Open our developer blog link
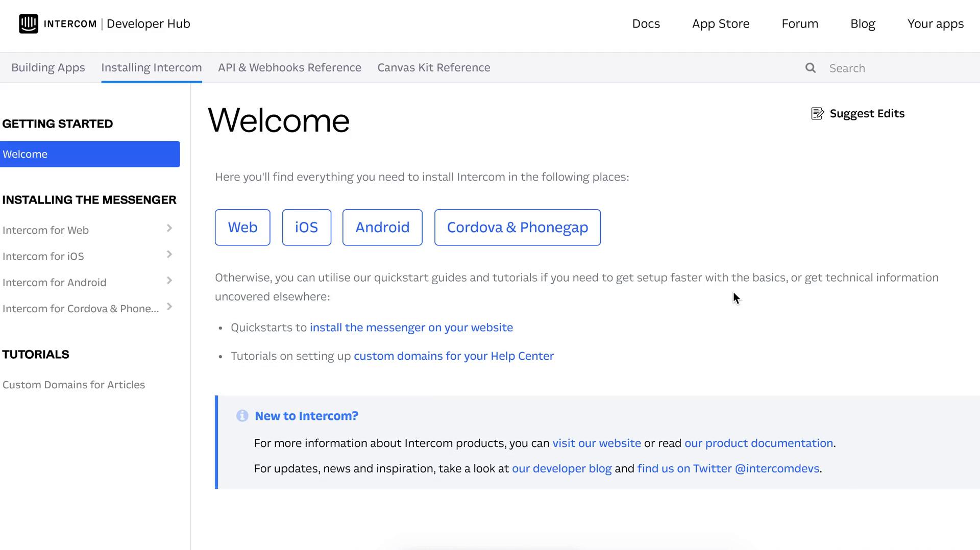 (x=561, y=468)
